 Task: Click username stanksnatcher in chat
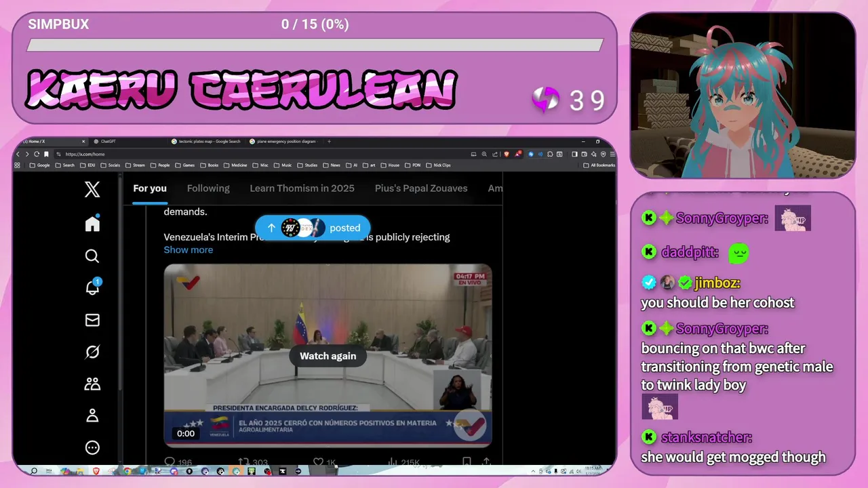coord(707,437)
